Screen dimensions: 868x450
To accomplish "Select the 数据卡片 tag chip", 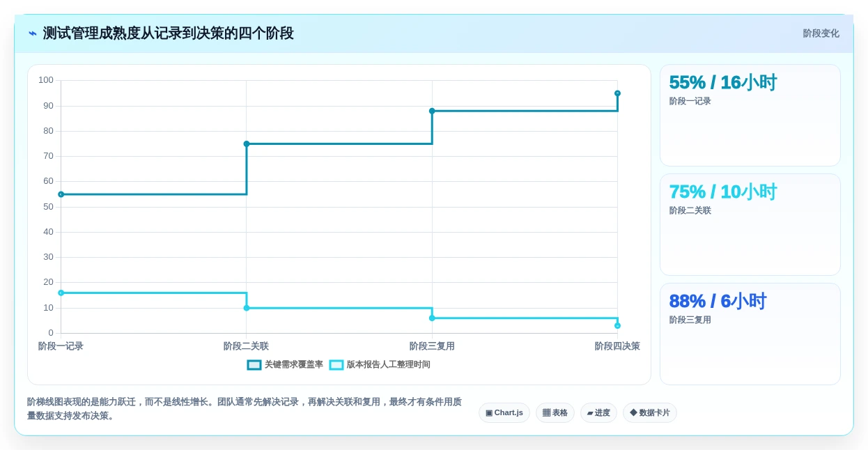I will (650, 412).
